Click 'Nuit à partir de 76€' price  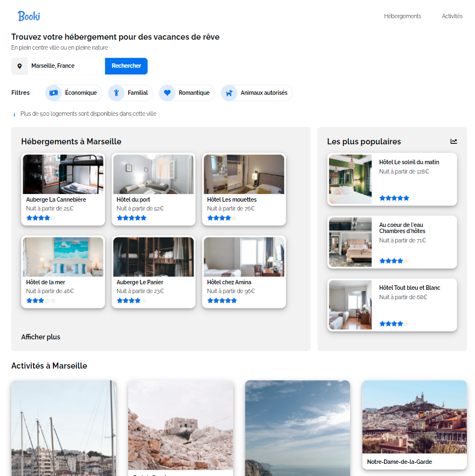pyautogui.click(x=231, y=208)
